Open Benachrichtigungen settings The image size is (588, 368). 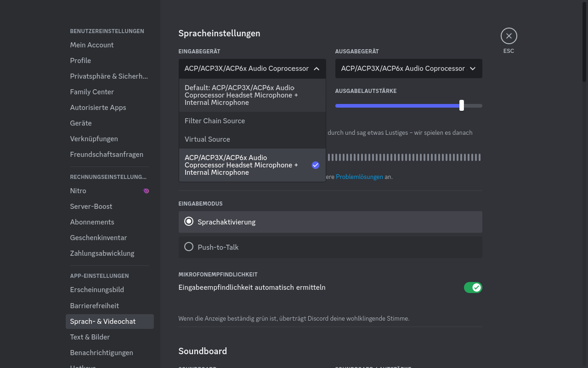coord(102,353)
